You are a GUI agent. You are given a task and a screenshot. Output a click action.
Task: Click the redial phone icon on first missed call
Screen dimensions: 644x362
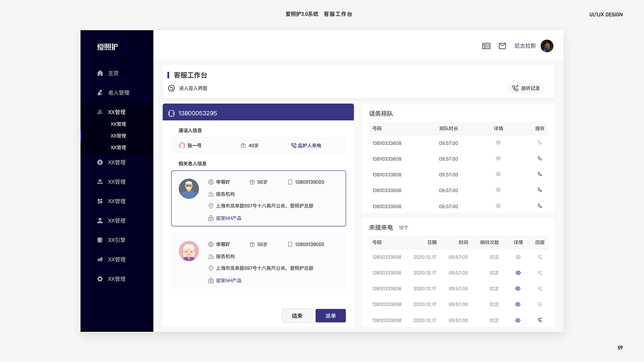539,257
